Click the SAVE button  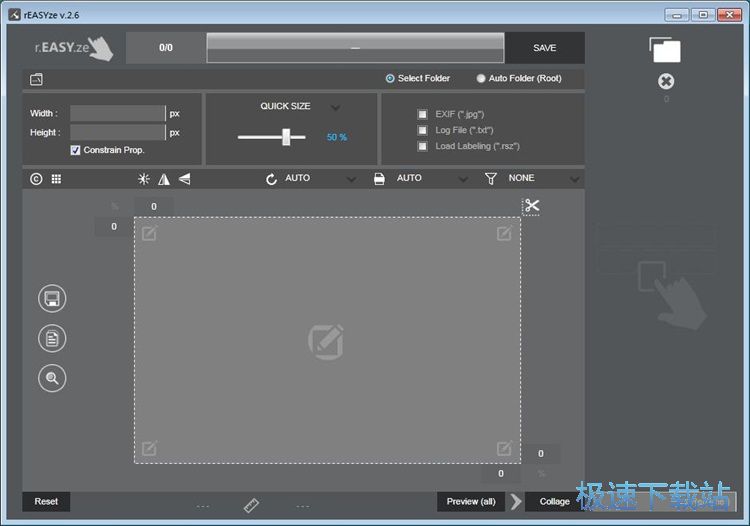545,48
